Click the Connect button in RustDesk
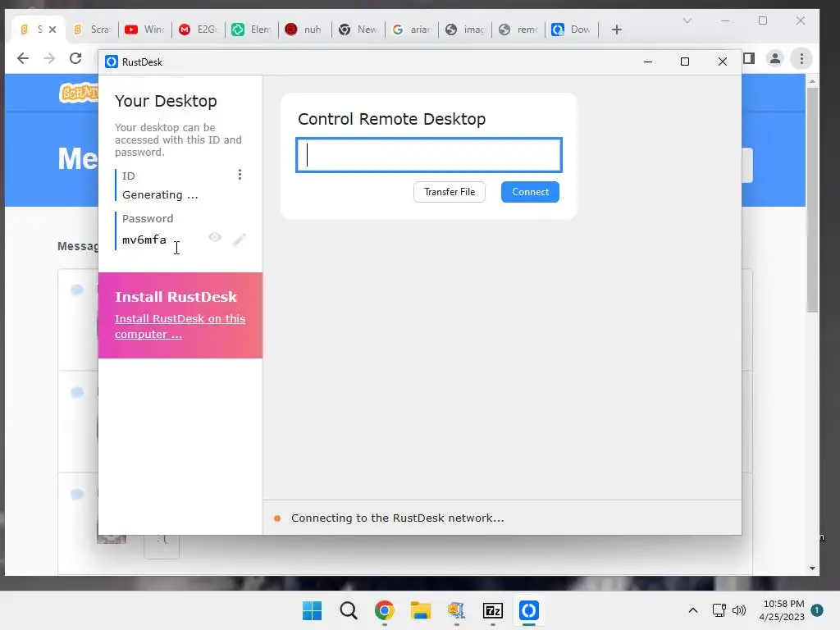 pyautogui.click(x=530, y=192)
